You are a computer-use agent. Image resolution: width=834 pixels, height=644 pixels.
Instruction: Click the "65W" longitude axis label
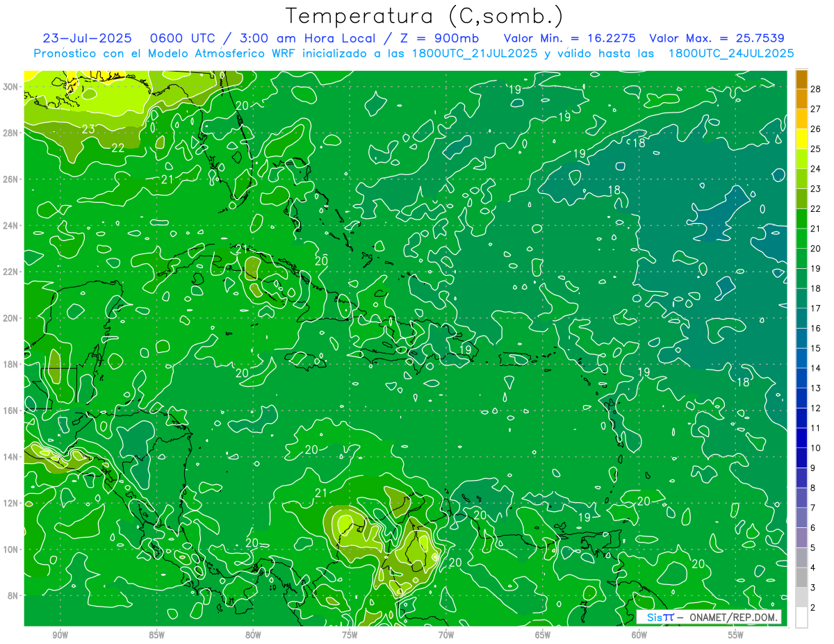543,636
